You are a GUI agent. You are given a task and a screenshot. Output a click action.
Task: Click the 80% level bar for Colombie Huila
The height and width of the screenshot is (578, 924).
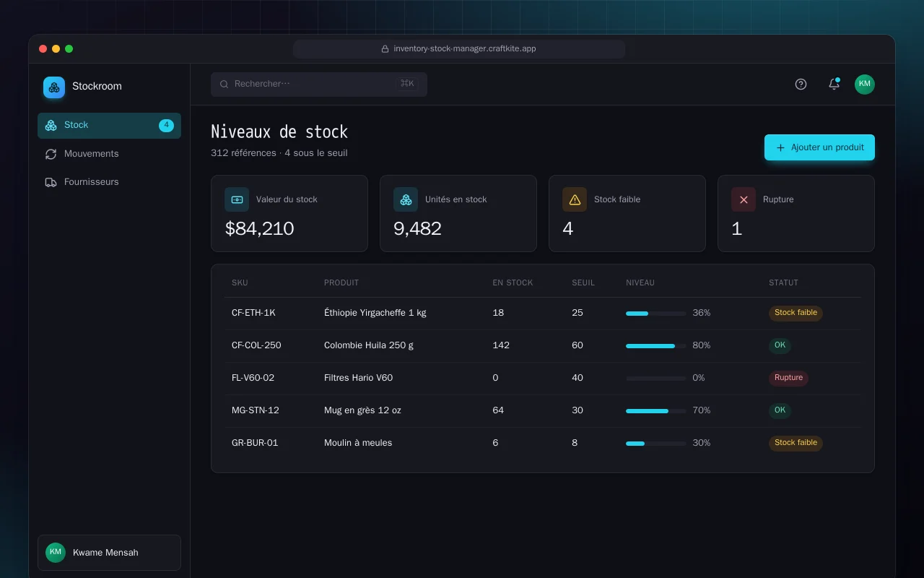(x=656, y=346)
